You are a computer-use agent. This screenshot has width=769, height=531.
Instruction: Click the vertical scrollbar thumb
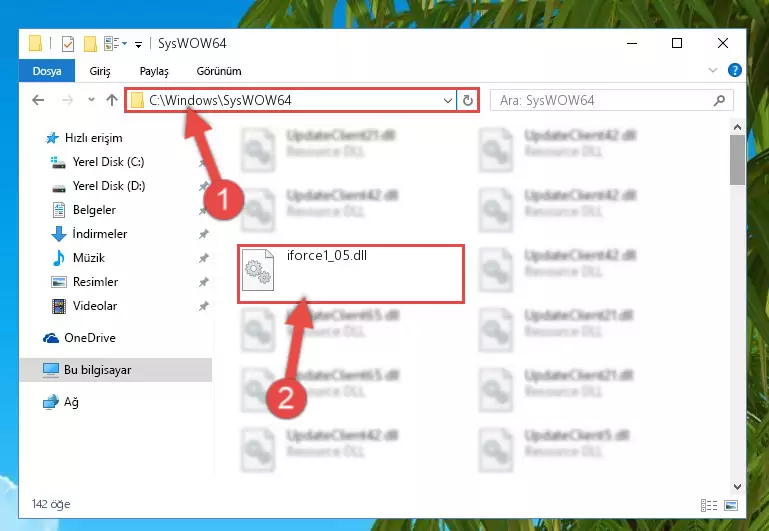pos(737,160)
